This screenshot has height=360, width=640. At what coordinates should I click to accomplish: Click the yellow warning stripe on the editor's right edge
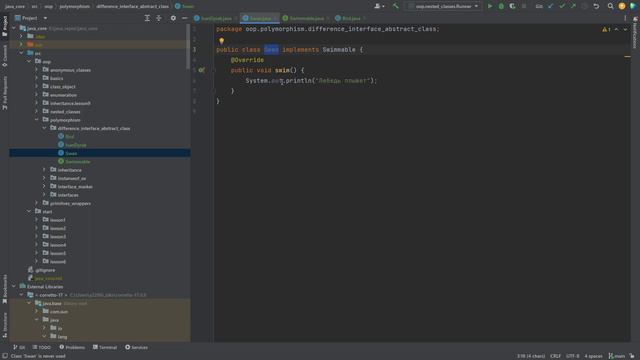[x=627, y=56]
